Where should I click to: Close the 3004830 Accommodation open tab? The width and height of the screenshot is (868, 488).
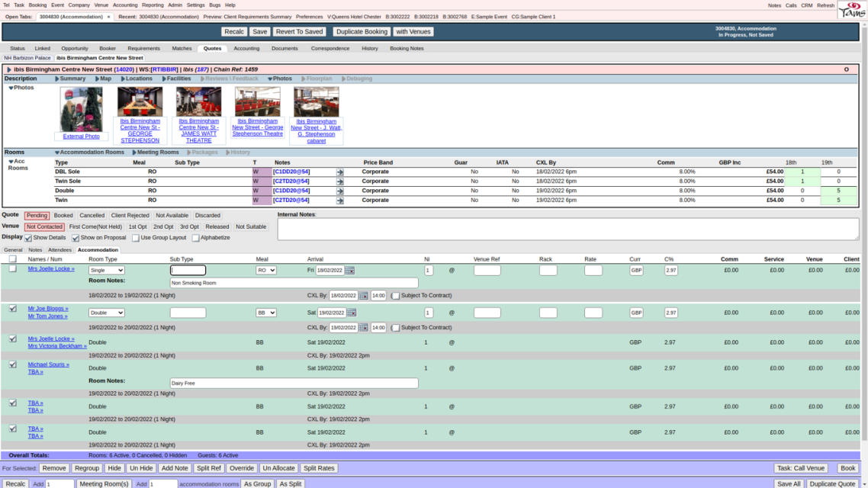108,16
